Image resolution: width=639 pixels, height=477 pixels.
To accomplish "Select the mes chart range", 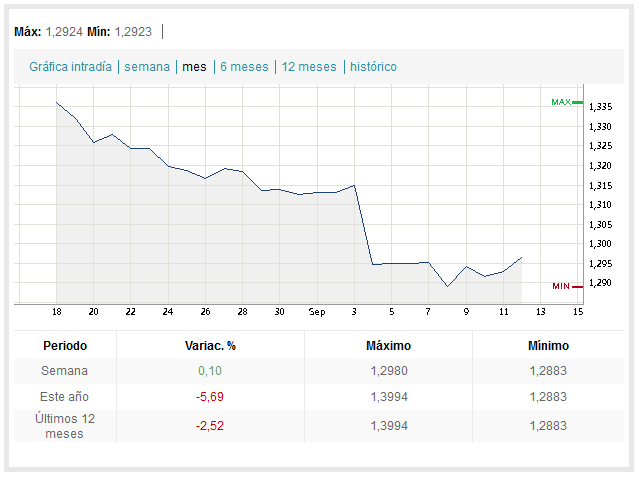I will point(194,67).
